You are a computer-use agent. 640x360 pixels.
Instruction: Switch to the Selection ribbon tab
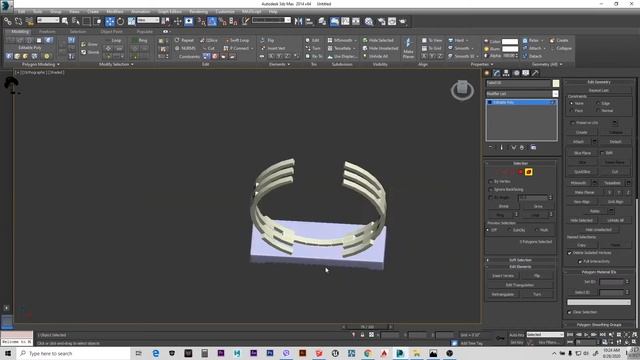click(78, 31)
